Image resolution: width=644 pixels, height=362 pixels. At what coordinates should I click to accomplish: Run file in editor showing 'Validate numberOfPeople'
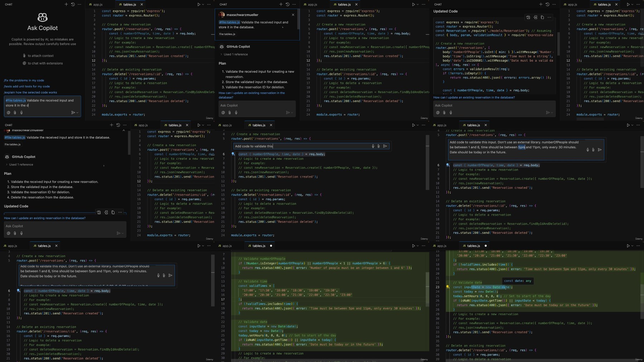(x=414, y=246)
